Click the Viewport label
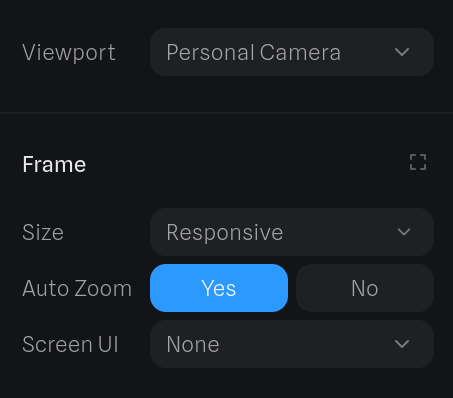 point(69,53)
